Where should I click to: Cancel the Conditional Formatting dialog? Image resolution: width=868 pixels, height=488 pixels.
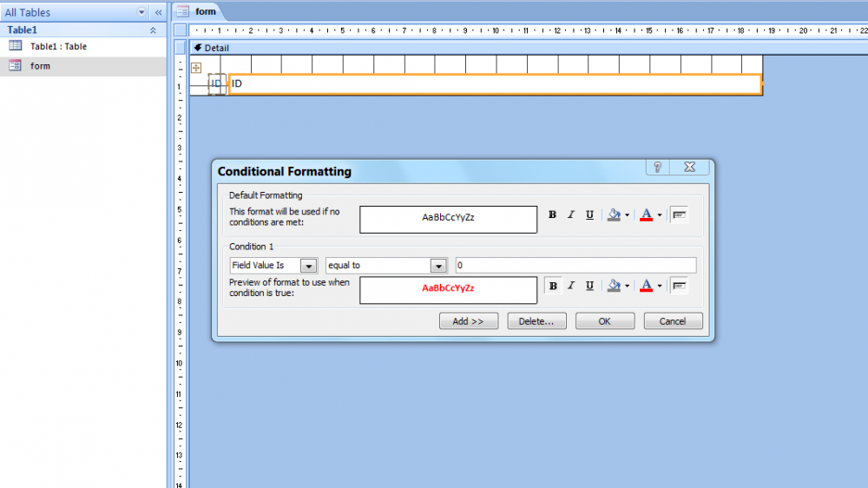[673, 321]
